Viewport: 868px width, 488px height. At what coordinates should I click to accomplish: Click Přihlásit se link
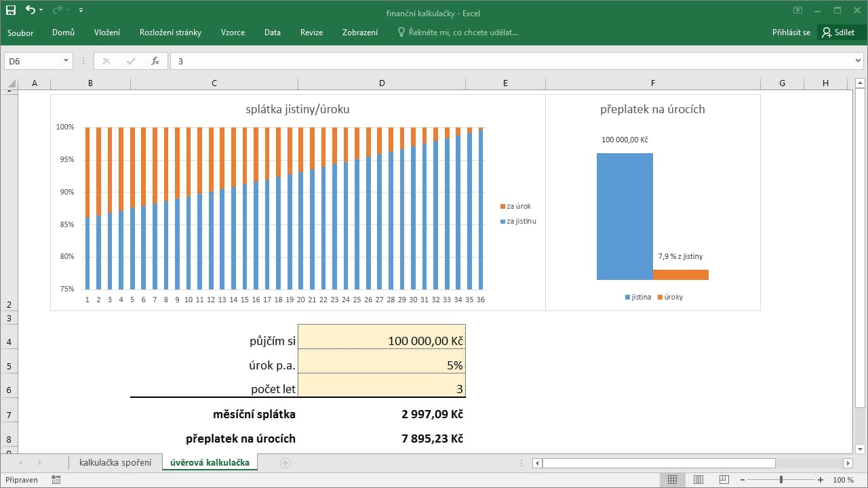[x=791, y=33]
